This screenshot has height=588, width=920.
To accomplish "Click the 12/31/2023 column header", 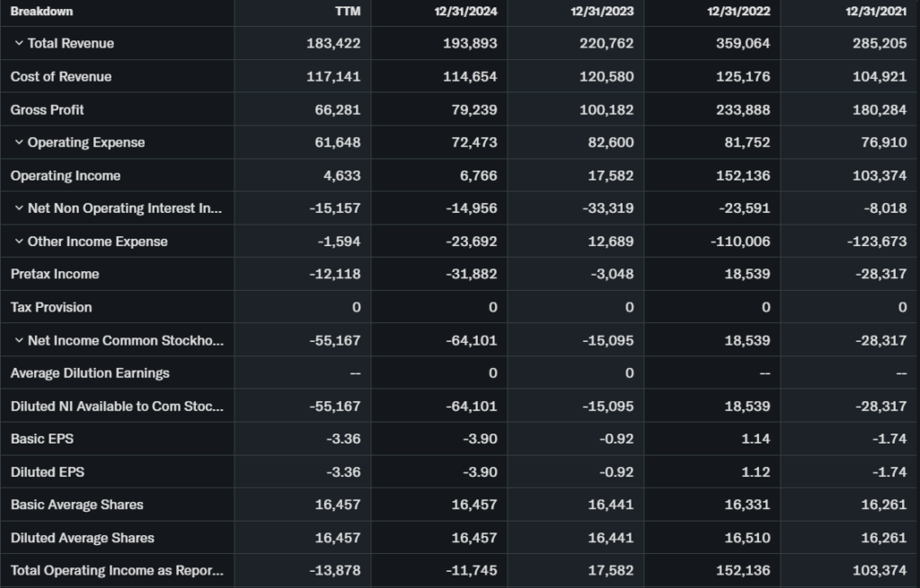I will (606, 12).
